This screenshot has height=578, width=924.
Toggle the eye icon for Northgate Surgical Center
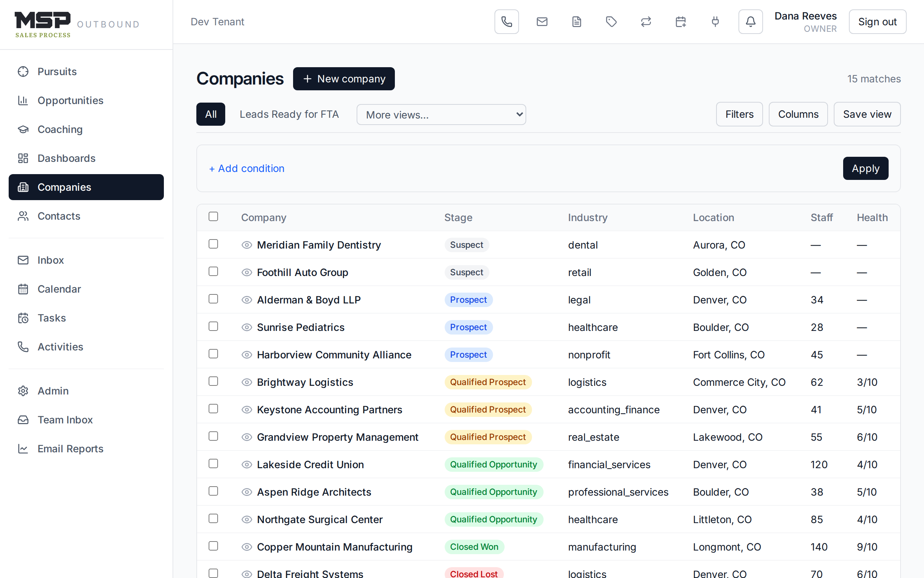point(247,519)
